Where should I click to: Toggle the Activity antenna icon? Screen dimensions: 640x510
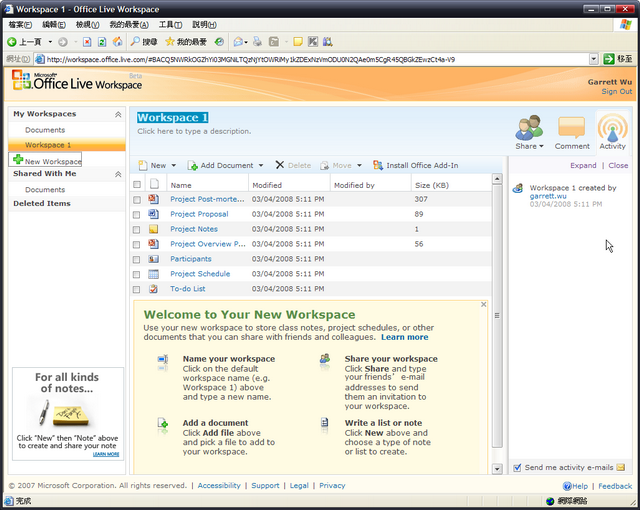coord(613,127)
